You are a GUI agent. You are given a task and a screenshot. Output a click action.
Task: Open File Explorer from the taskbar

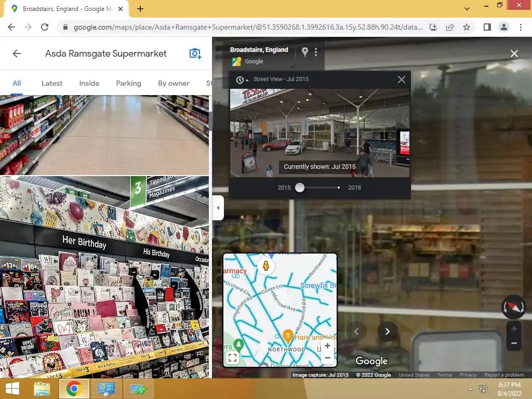coord(42,389)
